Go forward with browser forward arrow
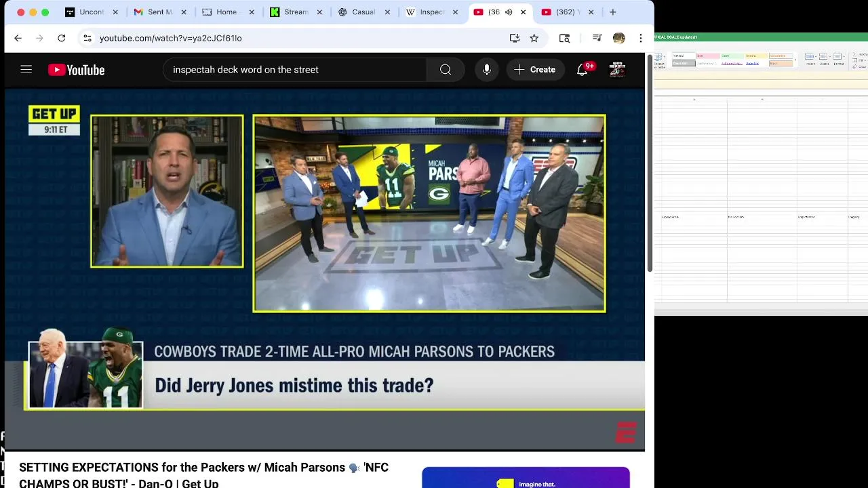The image size is (868, 488). click(x=39, y=38)
